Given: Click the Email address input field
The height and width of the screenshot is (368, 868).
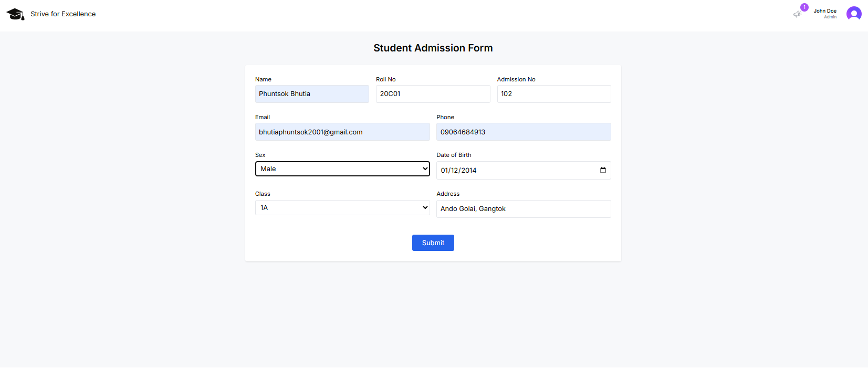Looking at the screenshot, I should pos(342,132).
